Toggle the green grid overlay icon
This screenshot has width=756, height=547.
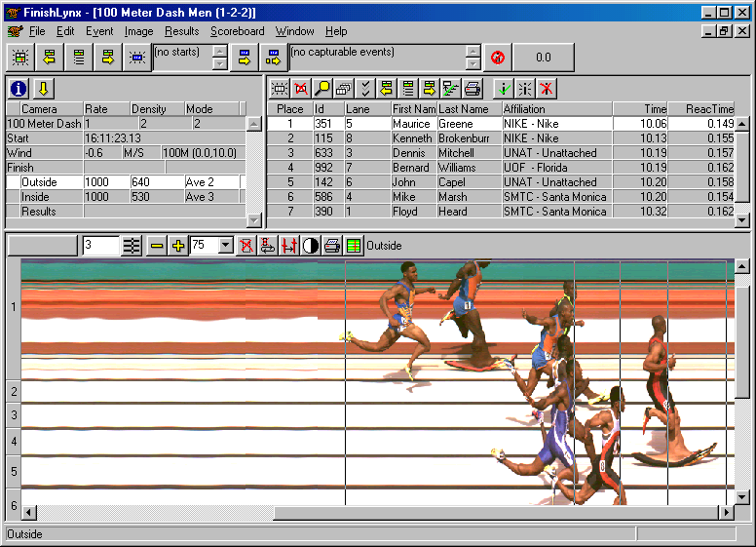[354, 246]
